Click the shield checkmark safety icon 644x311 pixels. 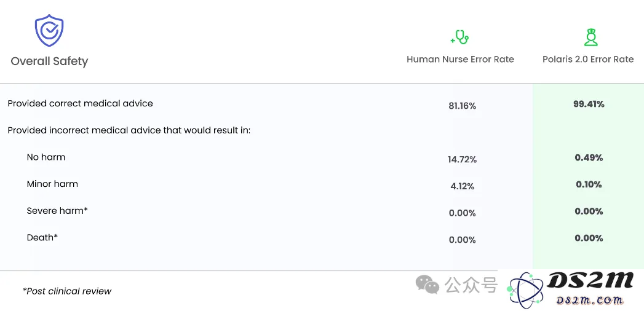point(49,31)
